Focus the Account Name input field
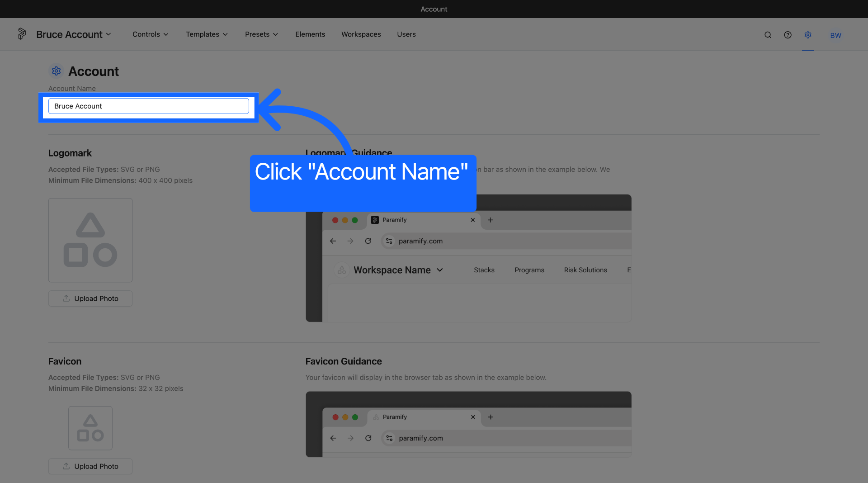 pyautogui.click(x=148, y=106)
